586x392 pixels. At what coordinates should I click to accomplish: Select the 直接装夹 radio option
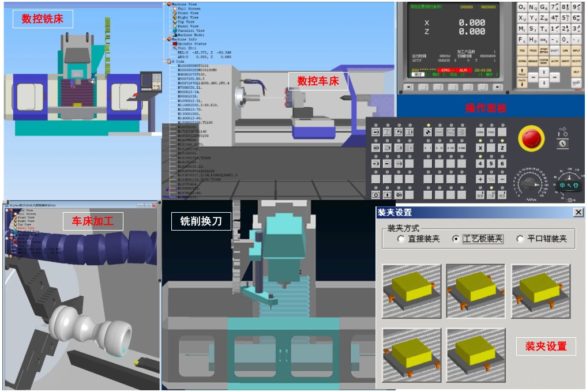coord(401,239)
